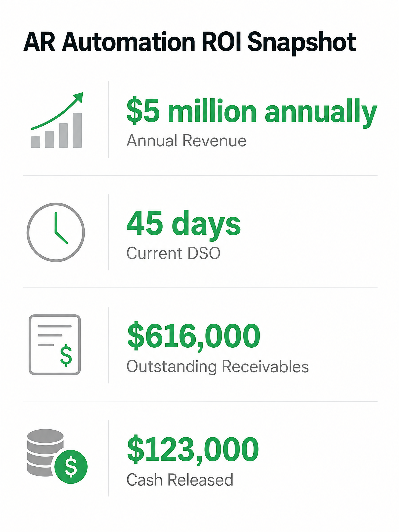
Task: Select the 'AR Automation ROI Snapshot' heading
Action: pos(190,42)
